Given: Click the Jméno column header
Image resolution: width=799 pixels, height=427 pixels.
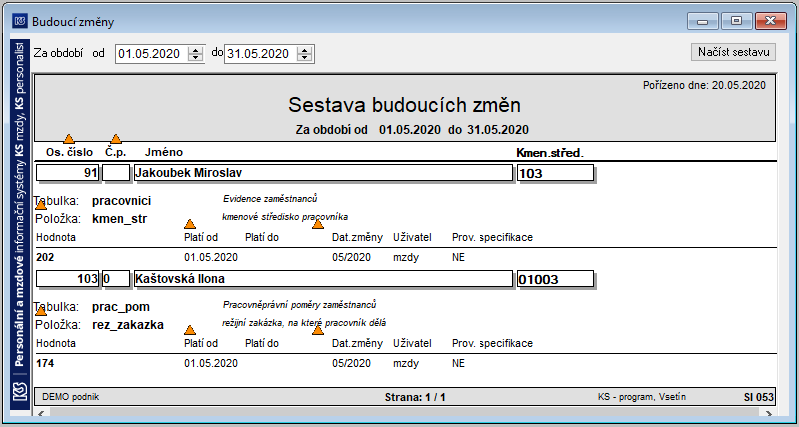Looking at the screenshot, I should [x=164, y=152].
